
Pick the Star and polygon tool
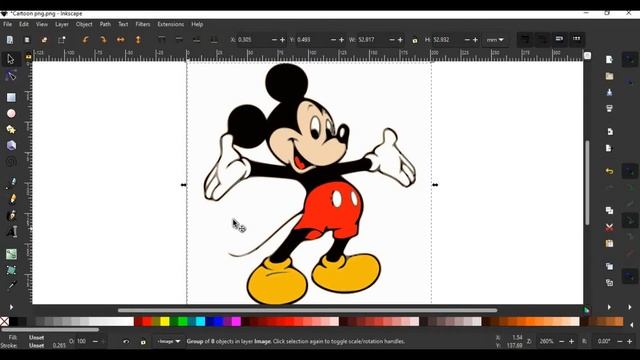coord(11,129)
